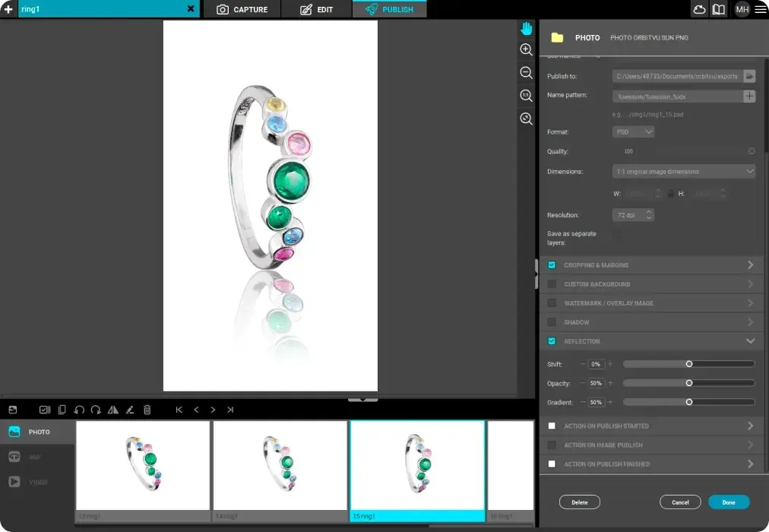Click the zoom out magnifier icon
This screenshot has height=532, width=769.
[x=526, y=72]
